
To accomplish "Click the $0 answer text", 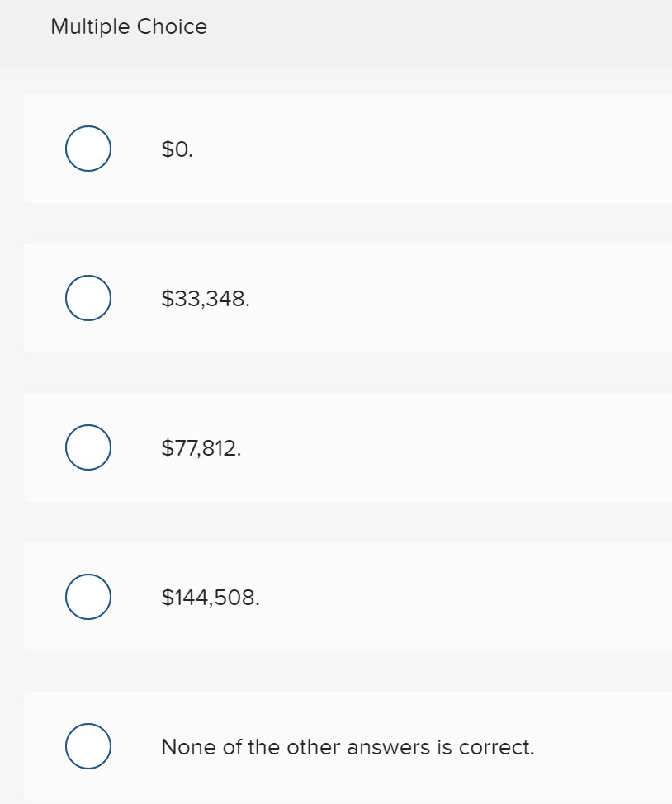I will [x=176, y=149].
